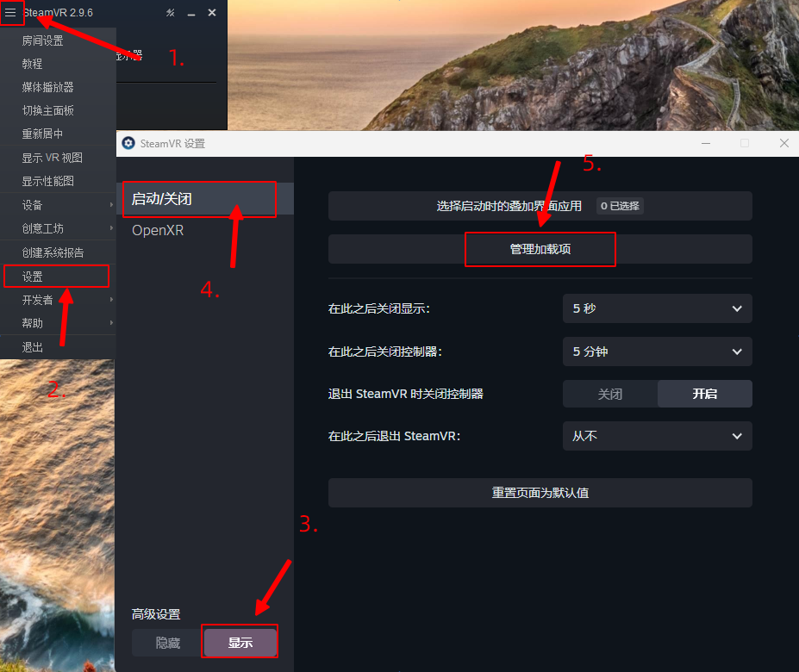Viewport: 799px width, 672px height.
Task: Click the SteamVR 设置 window logo icon
Action: (x=128, y=143)
